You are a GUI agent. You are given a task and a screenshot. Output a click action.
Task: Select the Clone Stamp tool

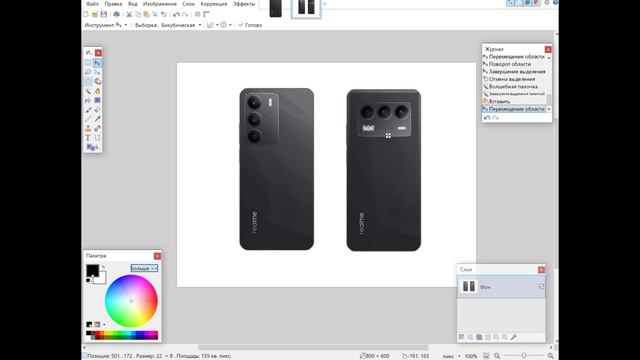(88, 129)
